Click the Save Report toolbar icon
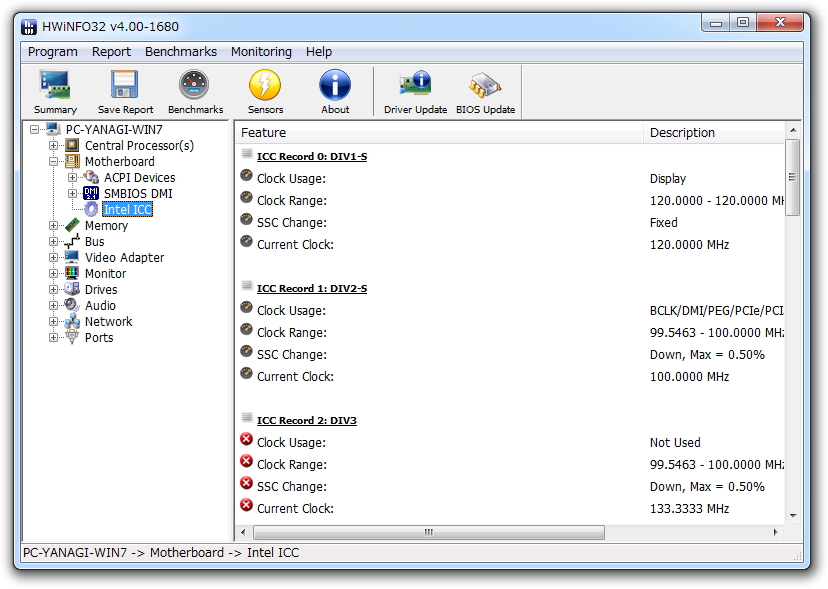 123,85
